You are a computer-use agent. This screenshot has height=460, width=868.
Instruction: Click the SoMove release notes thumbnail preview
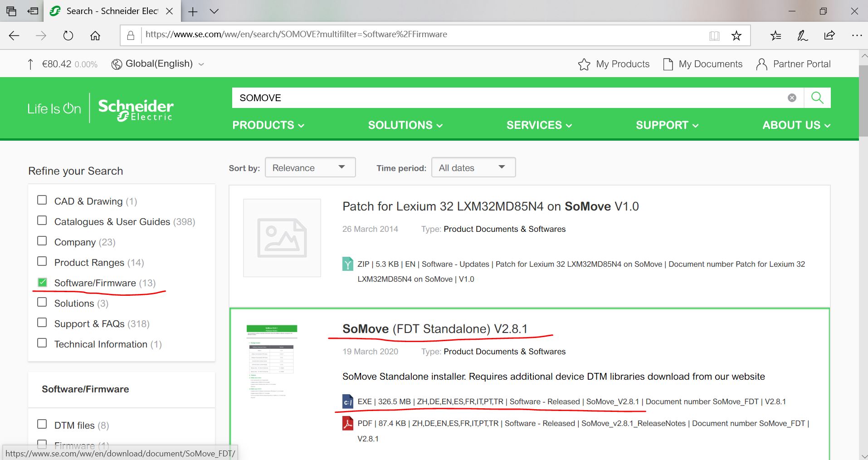pyautogui.click(x=272, y=362)
